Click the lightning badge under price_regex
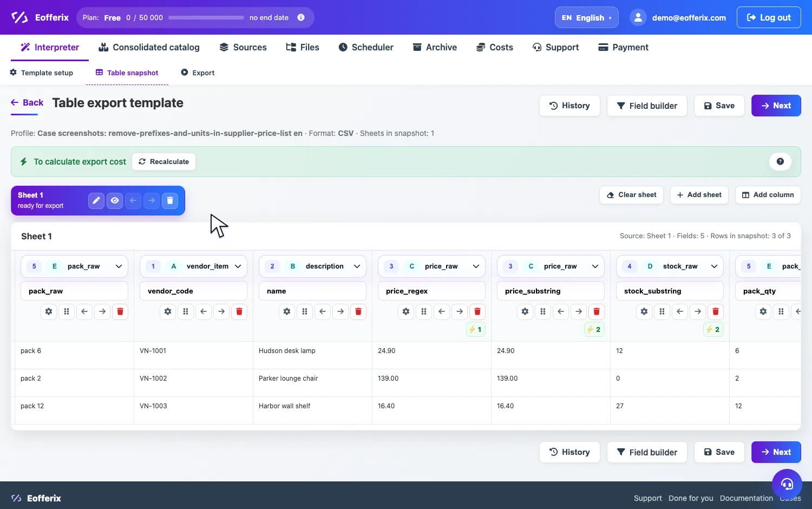 [475, 329]
